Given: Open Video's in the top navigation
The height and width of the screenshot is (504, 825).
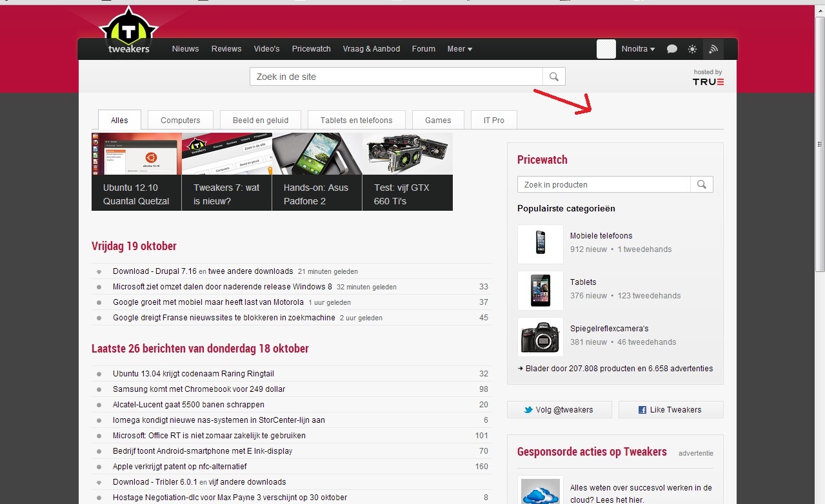Looking at the screenshot, I should (266, 49).
